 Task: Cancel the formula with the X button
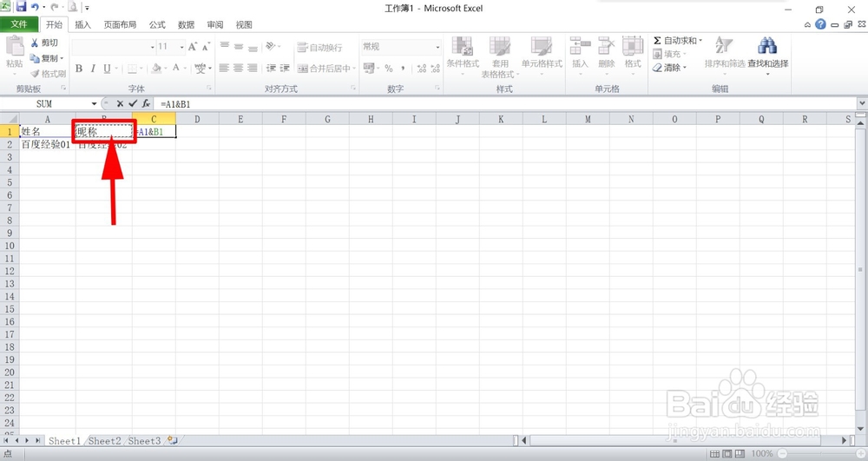pos(120,103)
